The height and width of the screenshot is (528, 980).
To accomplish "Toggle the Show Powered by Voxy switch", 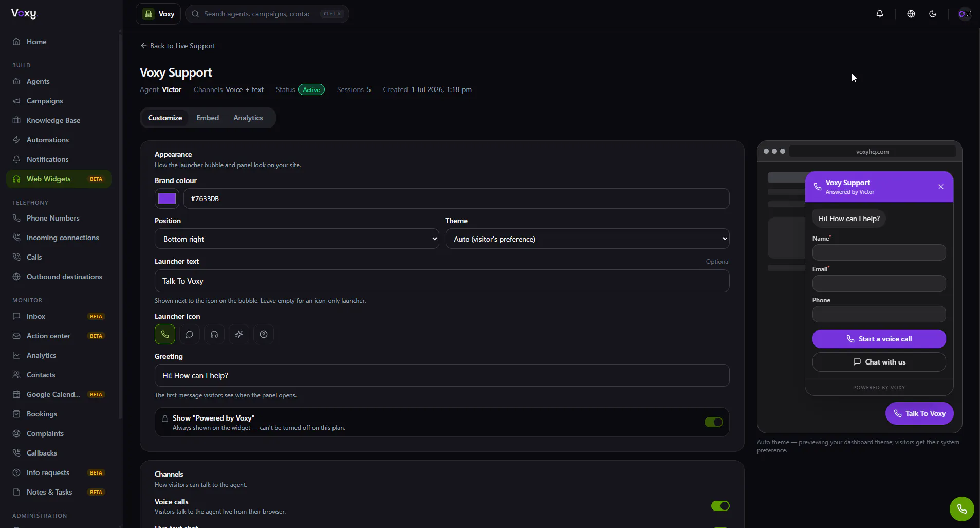I will [x=713, y=422].
